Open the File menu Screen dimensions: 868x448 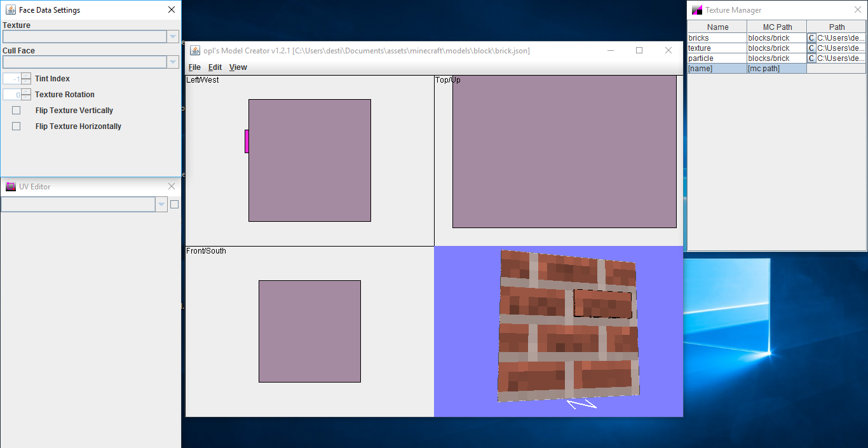click(194, 67)
